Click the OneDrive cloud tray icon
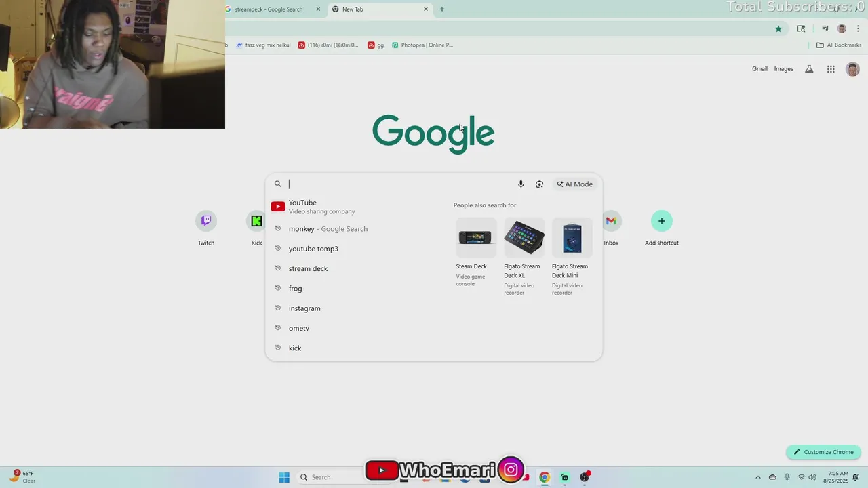 [x=772, y=477]
